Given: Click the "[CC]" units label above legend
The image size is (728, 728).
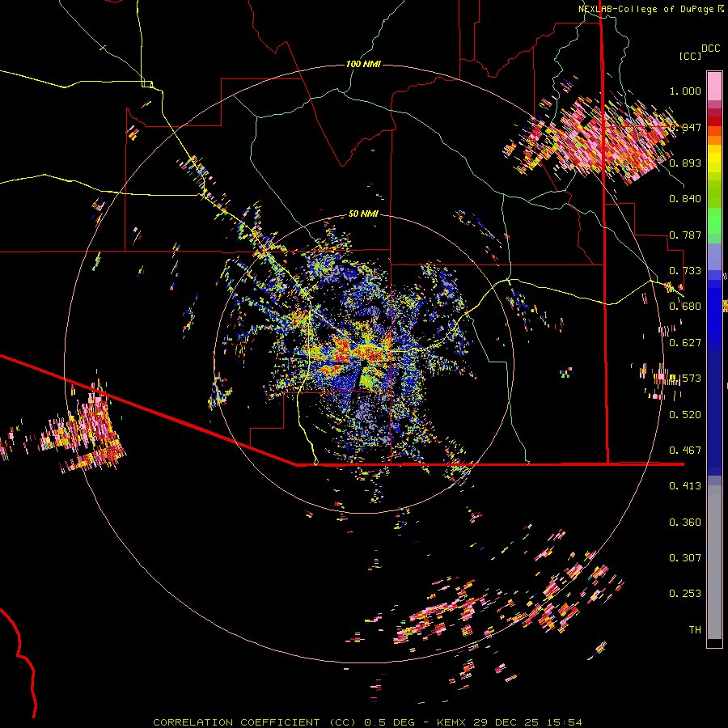Looking at the screenshot, I should pyautogui.click(x=691, y=56).
